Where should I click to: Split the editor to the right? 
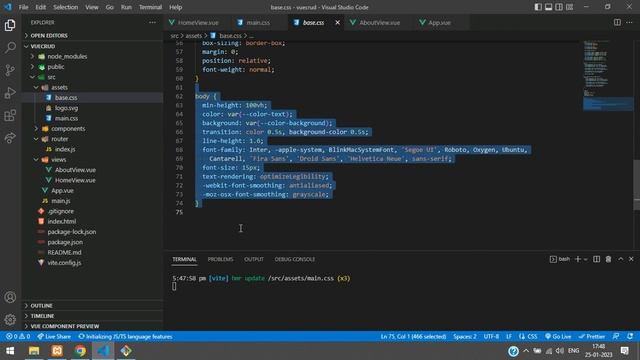click(x=617, y=22)
